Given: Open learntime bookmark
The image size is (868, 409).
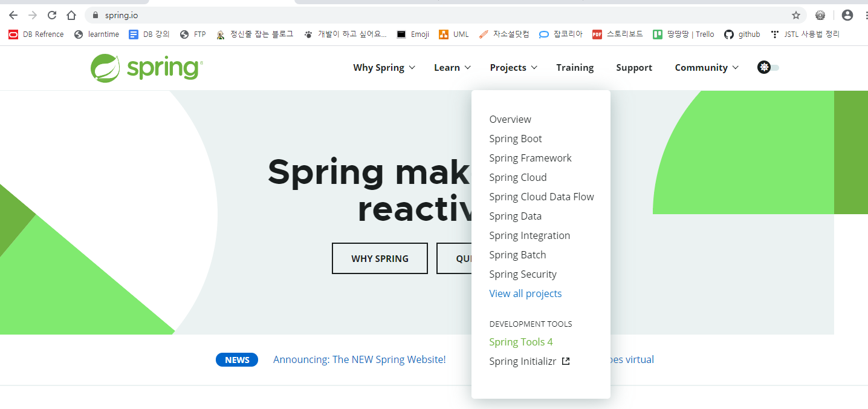Looking at the screenshot, I should pos(97,34).
